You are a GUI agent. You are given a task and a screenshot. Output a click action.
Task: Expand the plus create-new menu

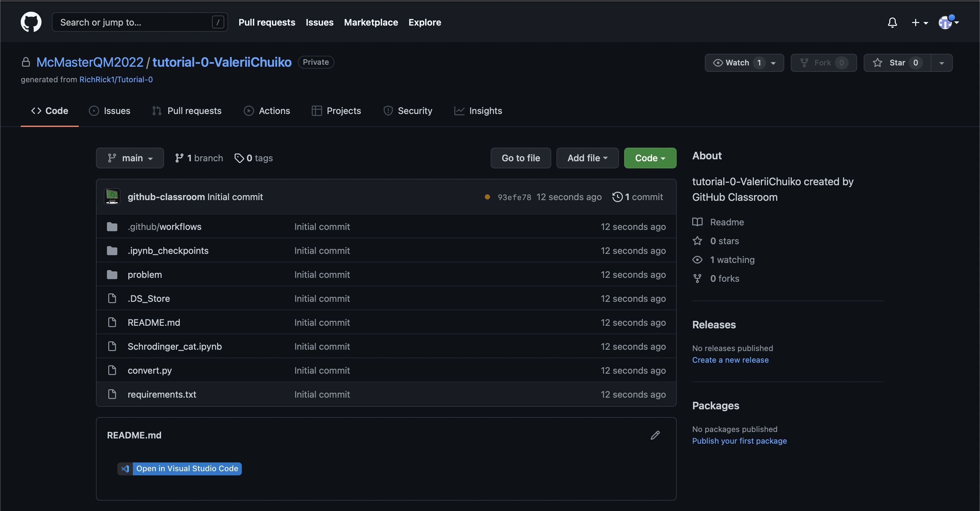pos(919,22)
